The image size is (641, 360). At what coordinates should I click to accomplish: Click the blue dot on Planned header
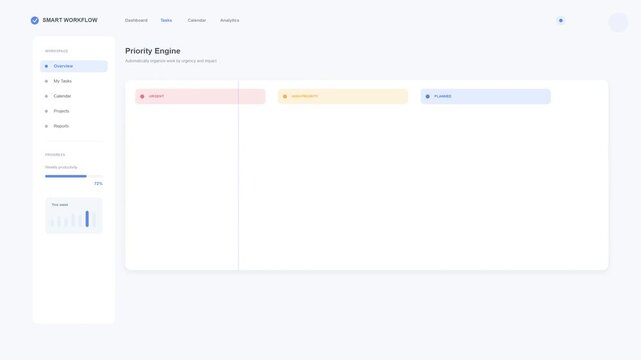point(428,96)
